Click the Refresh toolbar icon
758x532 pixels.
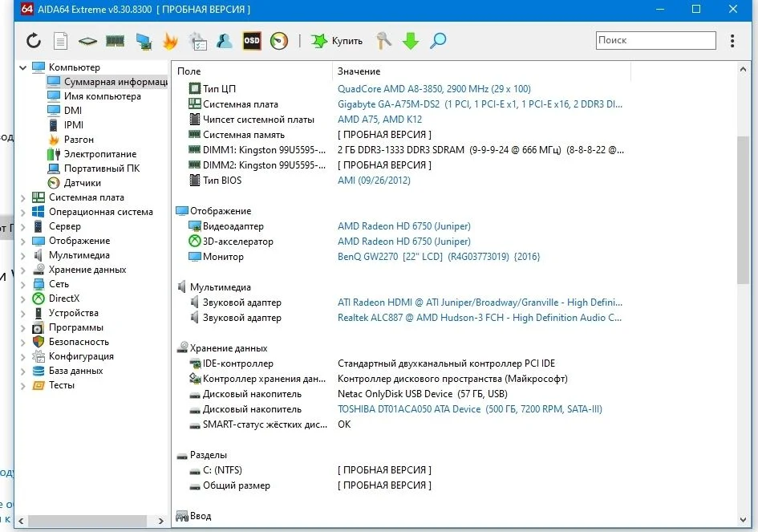pos(34,41)
